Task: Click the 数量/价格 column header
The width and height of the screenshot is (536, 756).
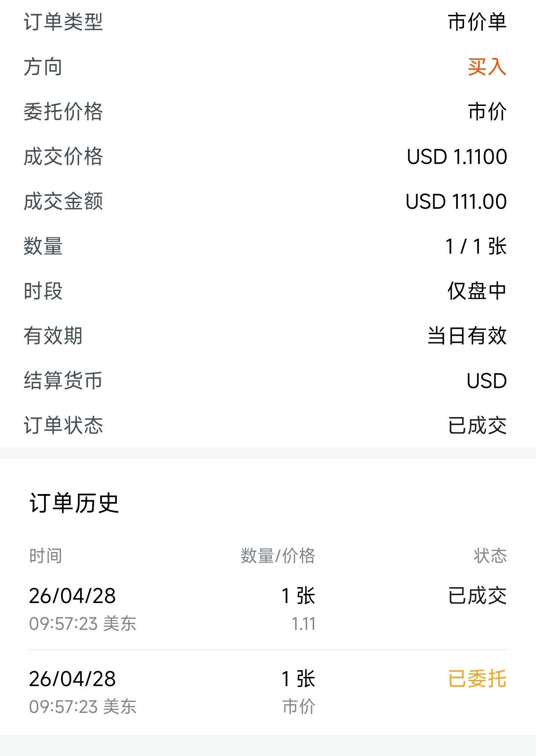Action: (278, 556)
